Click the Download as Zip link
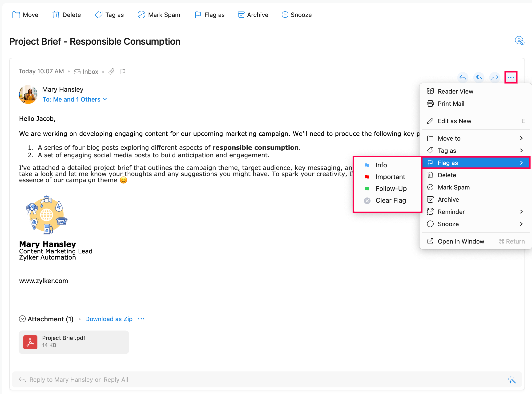The height and width of the screenshot is (394, 532). pyautogui.click(x=109, y=319)
